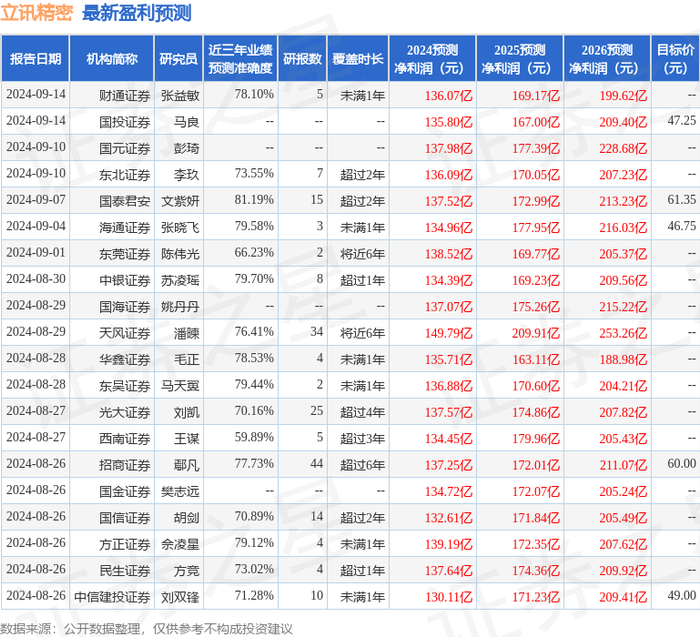Click 2024 profit forecast 130.11亿
Viewport: 700px width, 637px height.
tap(448, 597)
